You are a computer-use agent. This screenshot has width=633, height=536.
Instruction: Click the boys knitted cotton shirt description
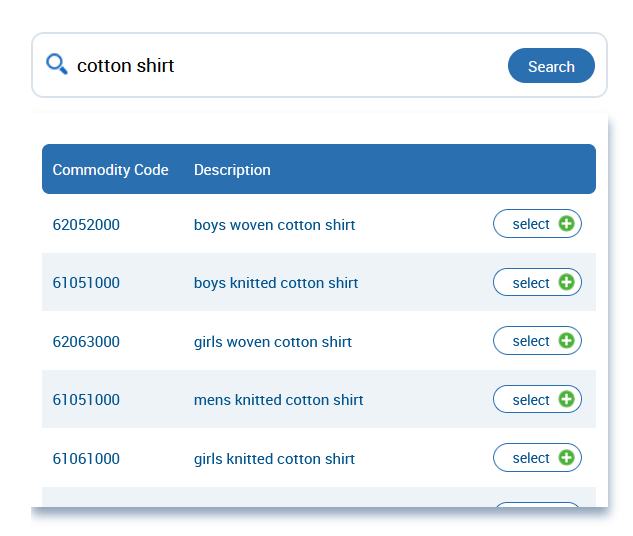[x=276, y=283]
